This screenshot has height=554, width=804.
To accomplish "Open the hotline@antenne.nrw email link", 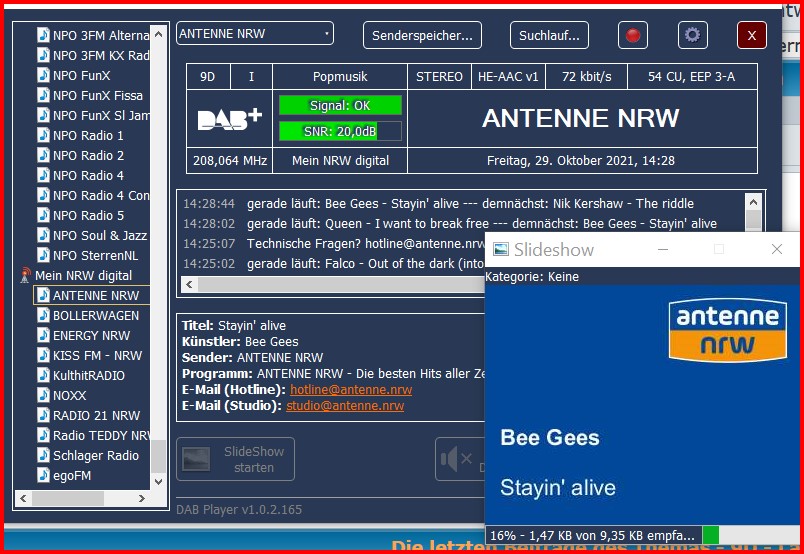I will click(350, 390).
